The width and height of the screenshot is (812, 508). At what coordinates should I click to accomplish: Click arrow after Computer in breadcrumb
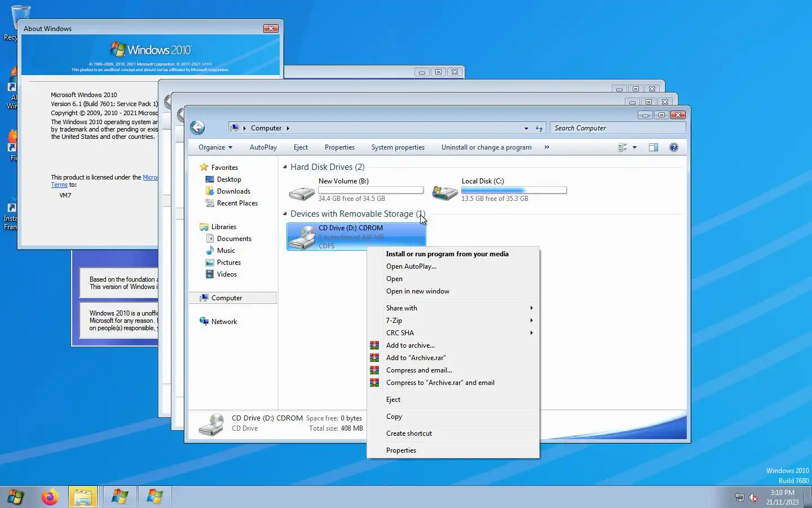288,128
